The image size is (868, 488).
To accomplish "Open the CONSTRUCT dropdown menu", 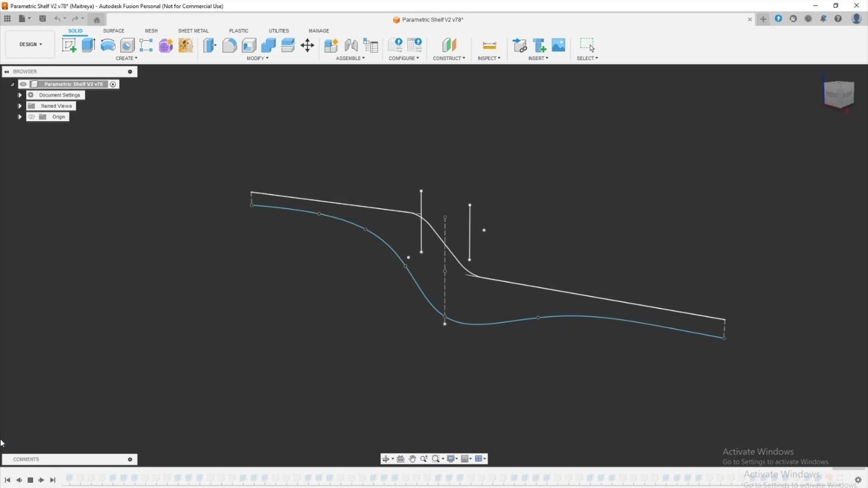I will tap(449, 58).
